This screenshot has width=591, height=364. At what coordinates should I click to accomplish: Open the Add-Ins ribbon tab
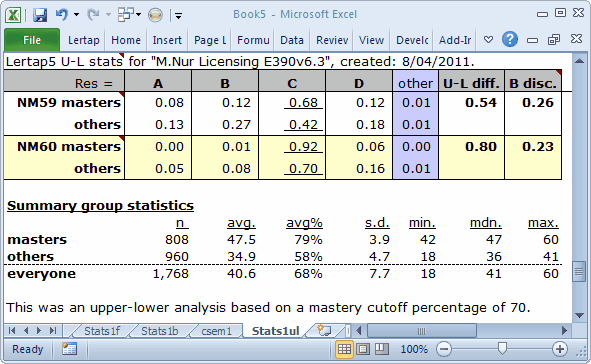pyautogui.click(x=455, y=40)
